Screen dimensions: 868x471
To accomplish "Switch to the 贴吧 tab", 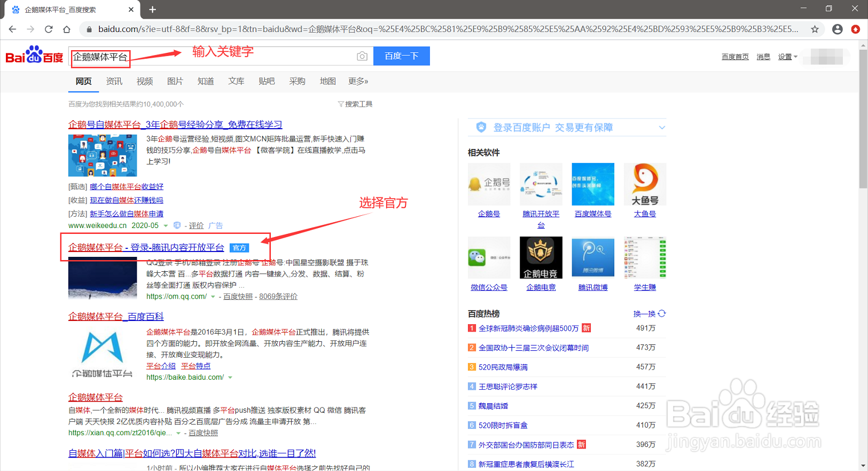I will coord(266,81).
